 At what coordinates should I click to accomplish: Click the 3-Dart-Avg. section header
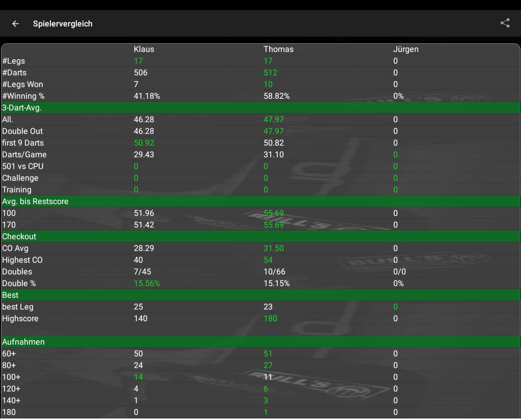tap(22, 108)
